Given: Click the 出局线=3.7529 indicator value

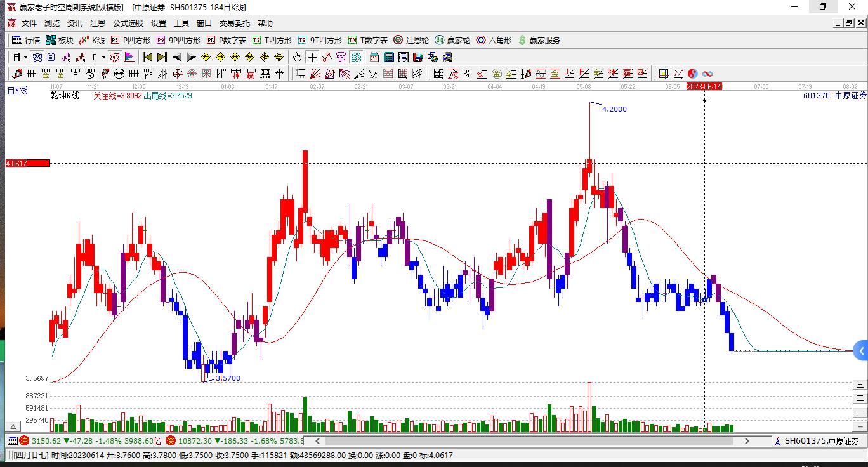Looking at the screenshot, I should coord(168,96).
